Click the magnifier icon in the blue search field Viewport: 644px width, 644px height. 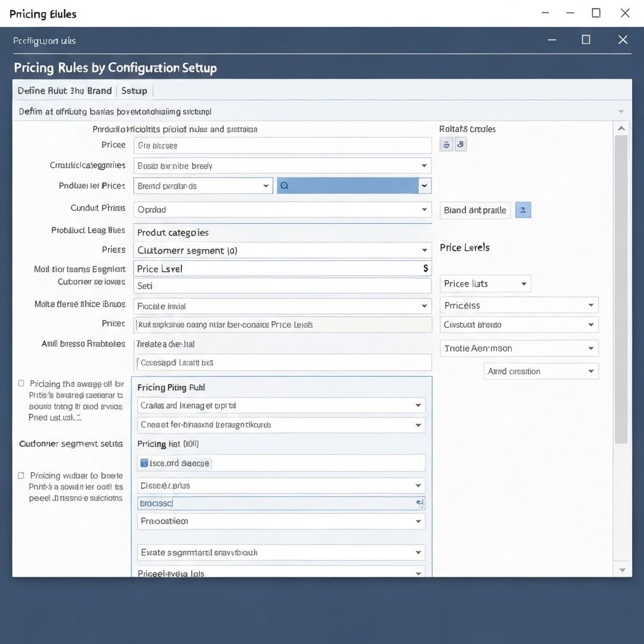pos(284,186)
